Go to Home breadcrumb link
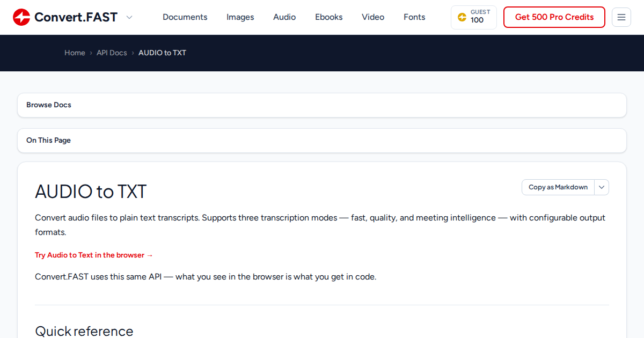644x338 pixels. pos(75,53)
